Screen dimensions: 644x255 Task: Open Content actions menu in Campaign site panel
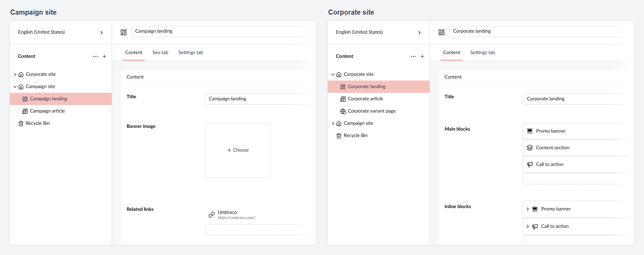[95, 56]
